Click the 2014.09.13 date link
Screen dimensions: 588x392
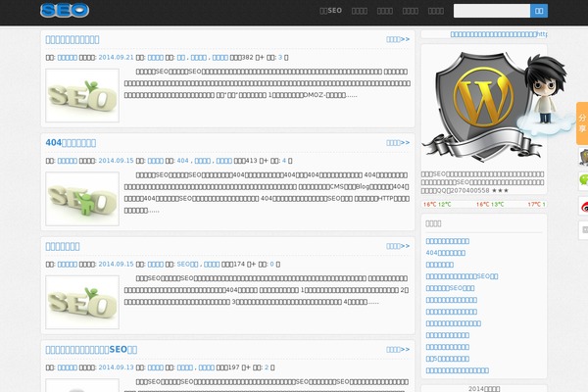[x=116, y=367]
